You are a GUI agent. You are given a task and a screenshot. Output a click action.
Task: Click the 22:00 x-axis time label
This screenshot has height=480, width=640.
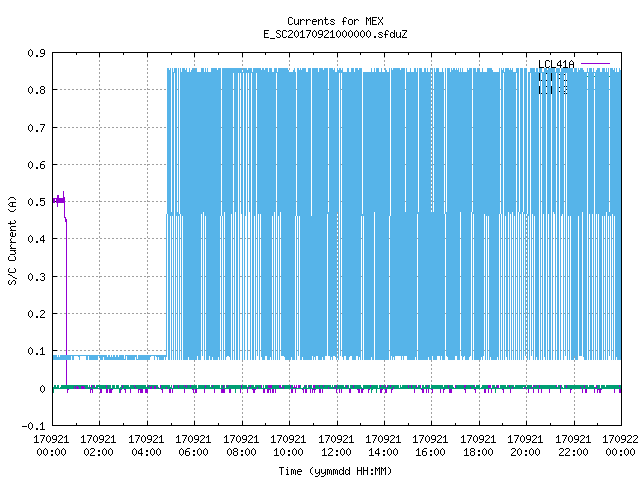(573, 452)
